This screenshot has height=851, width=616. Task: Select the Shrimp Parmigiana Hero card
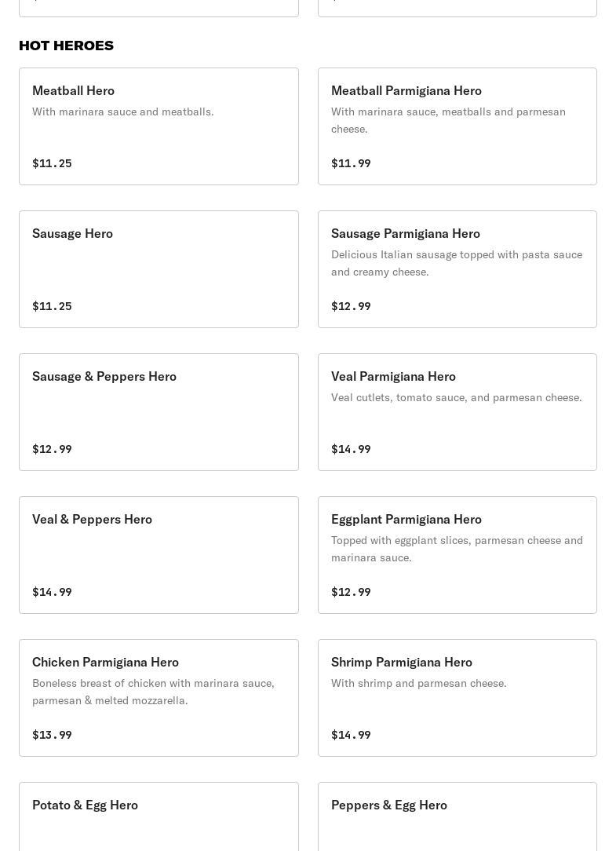tap(457, 698)
